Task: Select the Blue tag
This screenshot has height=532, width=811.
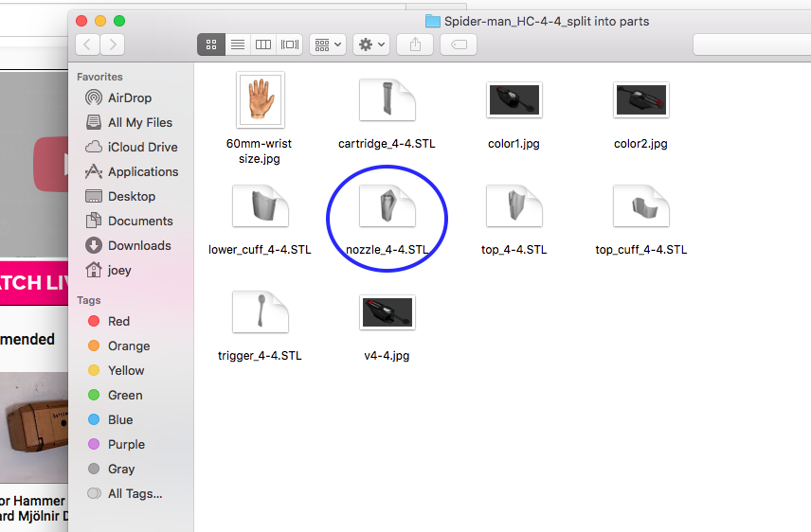Action: 111,419
